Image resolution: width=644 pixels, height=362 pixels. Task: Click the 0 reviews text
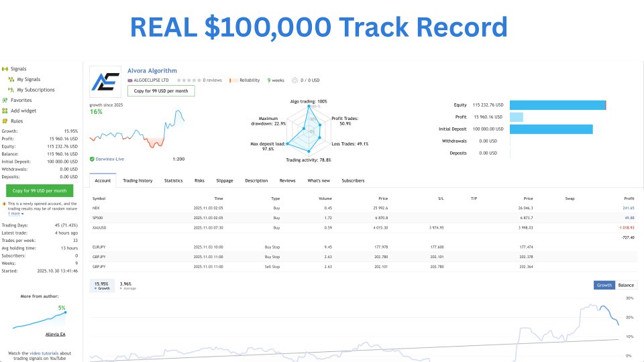coord(213,80)
